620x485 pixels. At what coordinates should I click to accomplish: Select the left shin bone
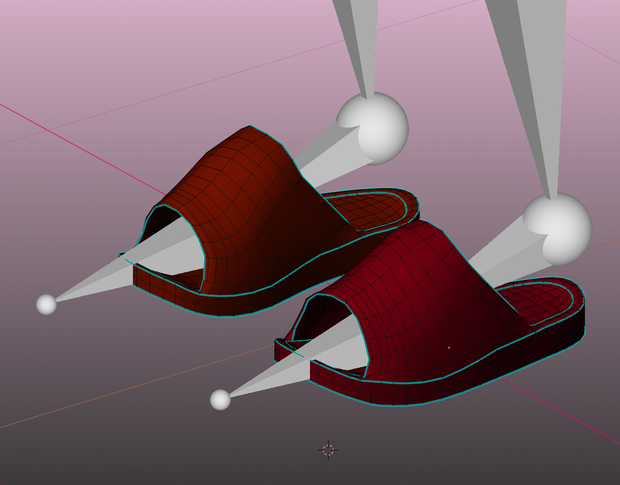[358, 47]
